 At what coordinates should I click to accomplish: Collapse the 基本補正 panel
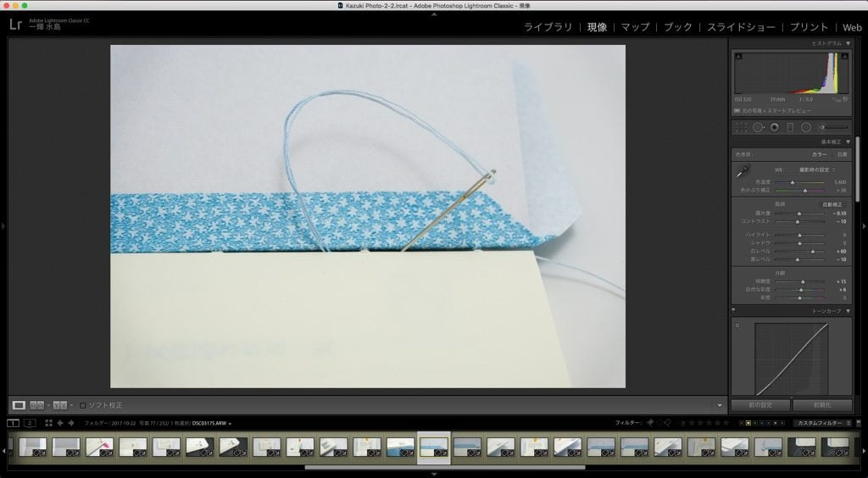pos(848,142)
